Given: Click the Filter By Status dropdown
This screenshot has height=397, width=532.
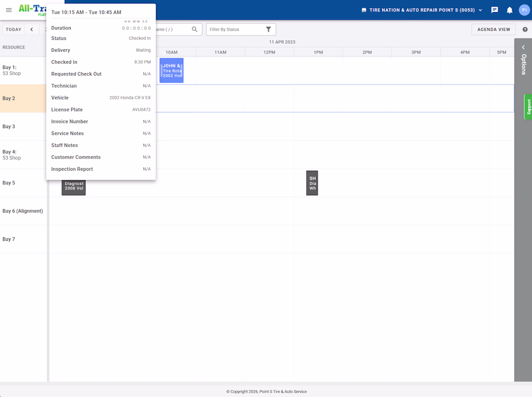Looking at the screenshot, I should (x=241, y=29).
